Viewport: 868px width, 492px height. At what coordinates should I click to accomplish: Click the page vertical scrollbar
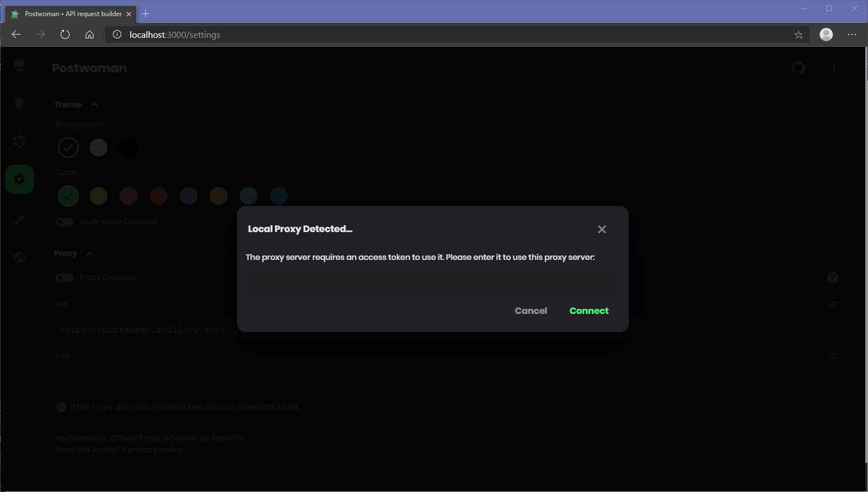pos(865,256)
